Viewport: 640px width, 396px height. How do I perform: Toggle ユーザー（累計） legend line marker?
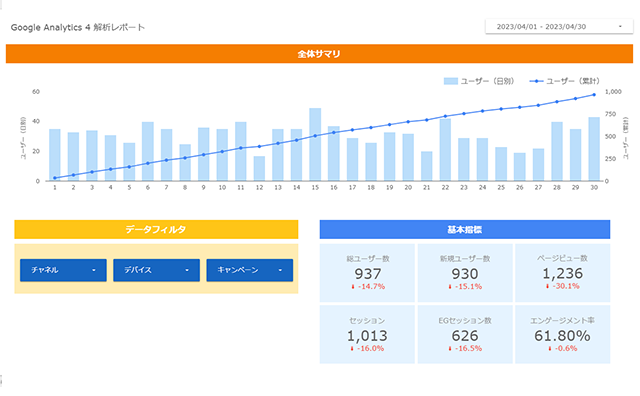pyautogui.click(x=536, y=81)
